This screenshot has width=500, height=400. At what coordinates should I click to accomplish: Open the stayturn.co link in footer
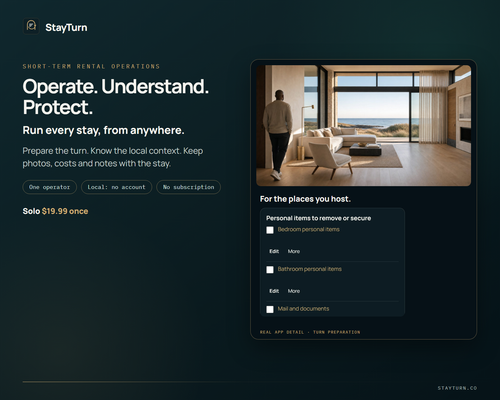pyautogui.click(x=457, y=388)
